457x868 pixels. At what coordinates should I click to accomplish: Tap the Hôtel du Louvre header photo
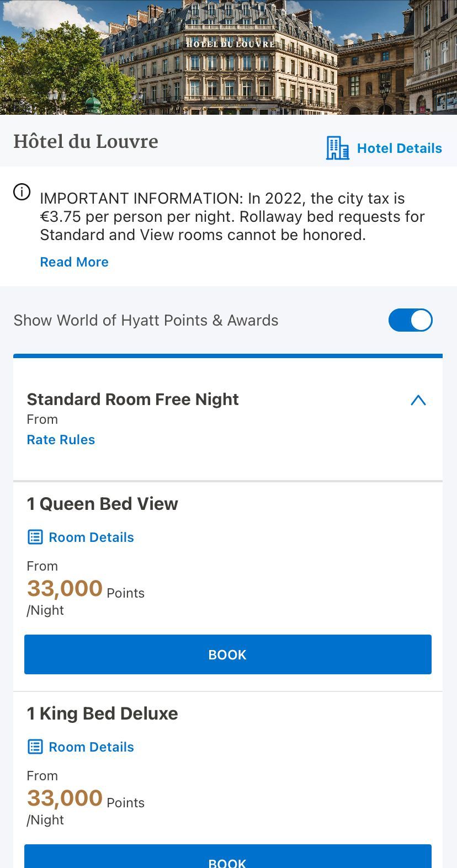pos(228,57)
